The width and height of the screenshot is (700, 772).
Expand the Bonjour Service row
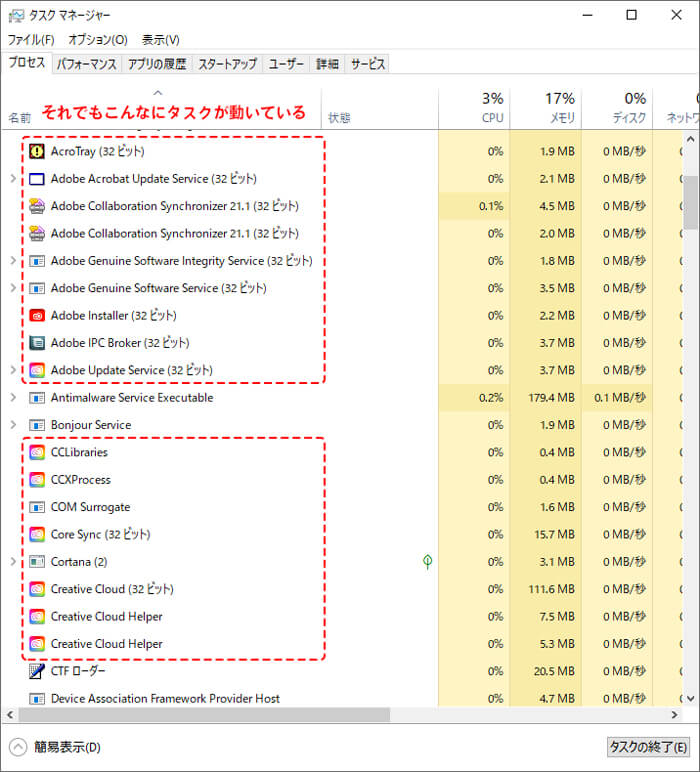point(13,425)
